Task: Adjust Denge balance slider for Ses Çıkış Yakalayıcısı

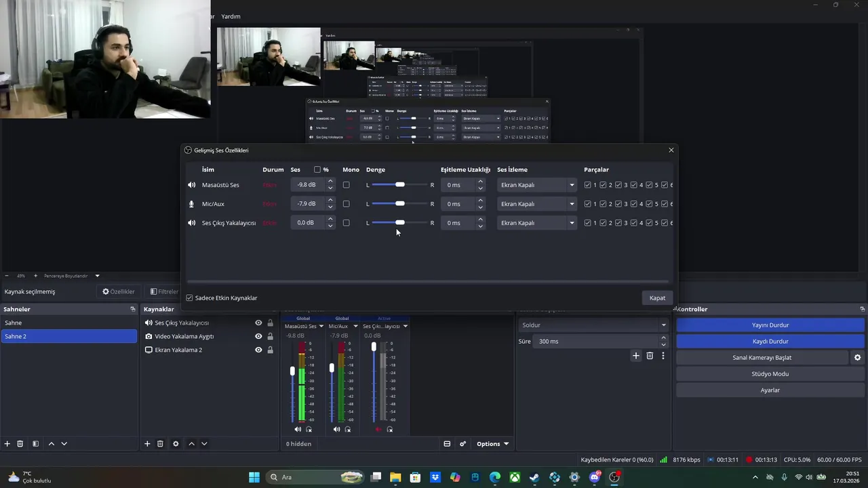Action: click(x=400, y=223)
